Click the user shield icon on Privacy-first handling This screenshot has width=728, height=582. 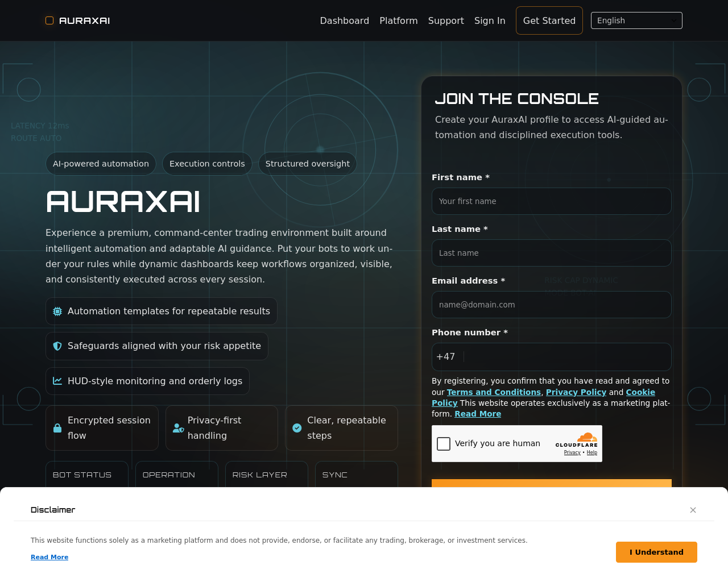[x=178, y=428]
